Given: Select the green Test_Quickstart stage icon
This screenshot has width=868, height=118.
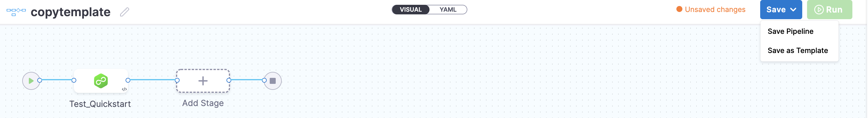Looking at the screenshot, I should click(101, 81).
